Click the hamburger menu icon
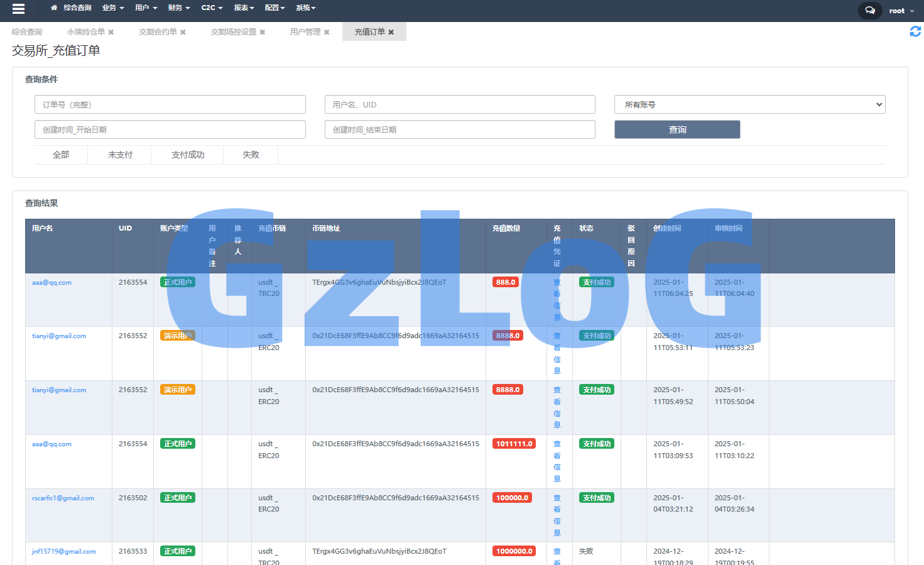This screenshot has width=924, height=565. tap(18, 9)
